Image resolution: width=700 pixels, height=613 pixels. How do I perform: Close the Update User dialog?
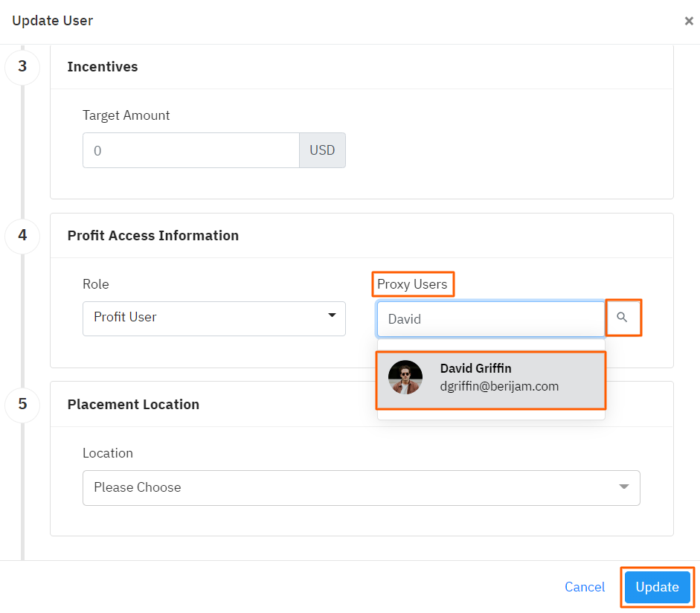tap(688, 21)
